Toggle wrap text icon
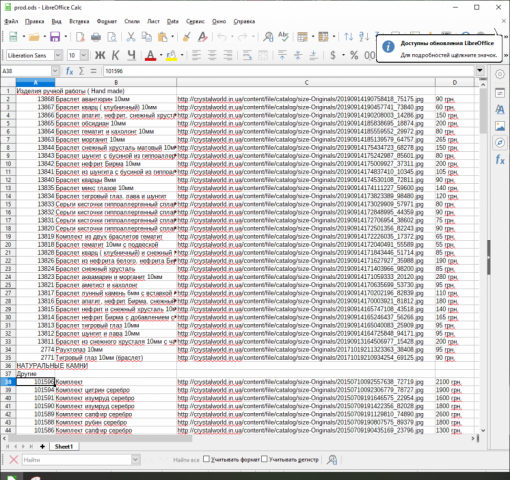Image resolution: width=510 pixels, height=480 pixels. [x=247, y=55]
